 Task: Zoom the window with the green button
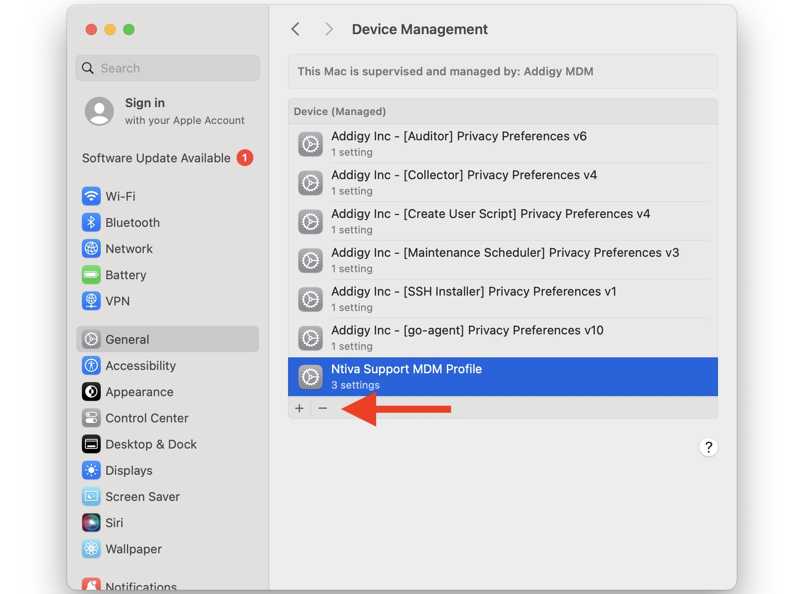click(129, 30)
